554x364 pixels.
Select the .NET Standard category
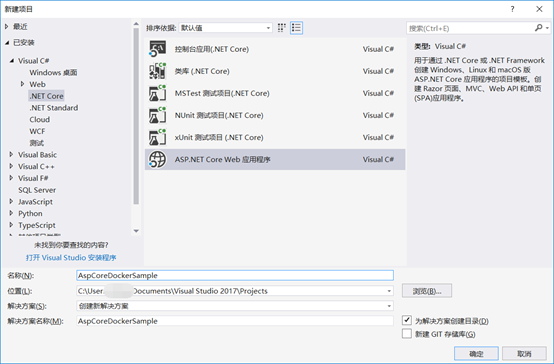[54, 107]
